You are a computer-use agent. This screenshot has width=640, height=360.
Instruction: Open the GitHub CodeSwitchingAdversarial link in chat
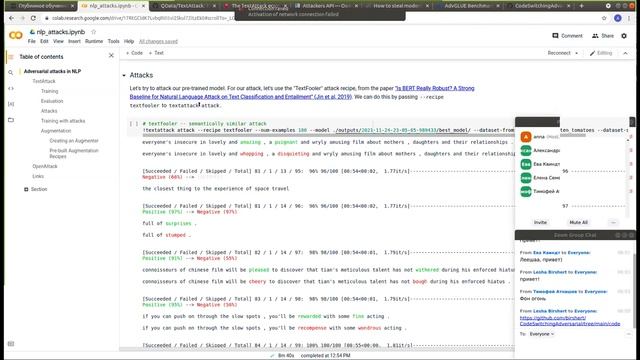[570, 321]
